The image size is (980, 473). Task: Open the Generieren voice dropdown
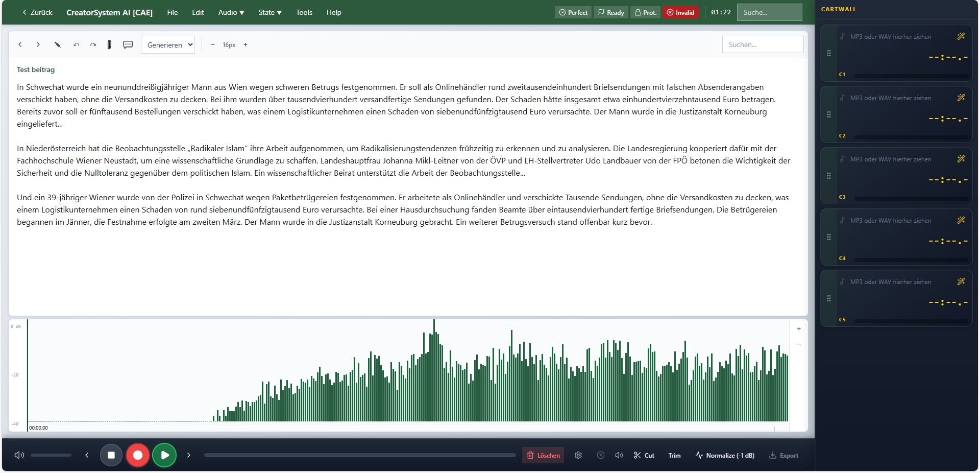pos(167,45)
